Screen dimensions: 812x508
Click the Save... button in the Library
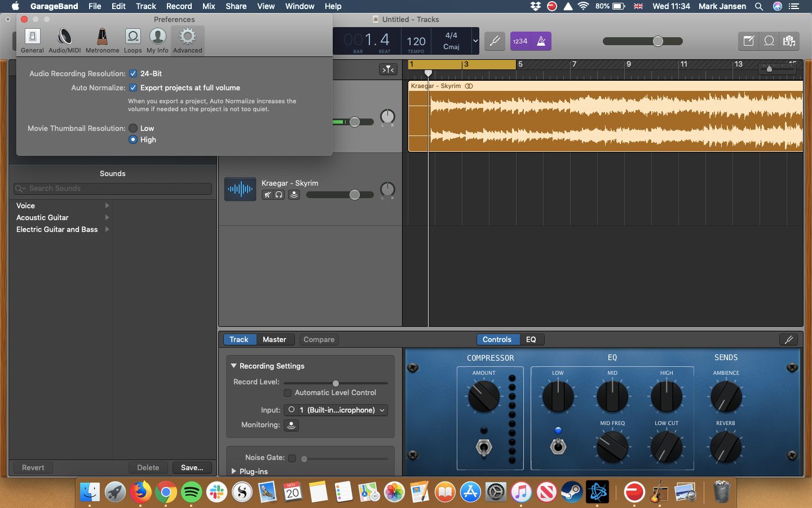[x=192, y=467]
